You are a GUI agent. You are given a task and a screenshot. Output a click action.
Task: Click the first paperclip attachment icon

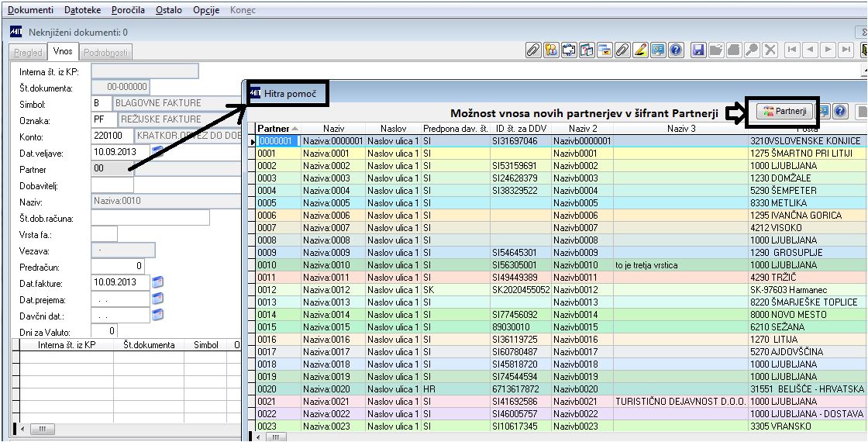click(532, 50)
